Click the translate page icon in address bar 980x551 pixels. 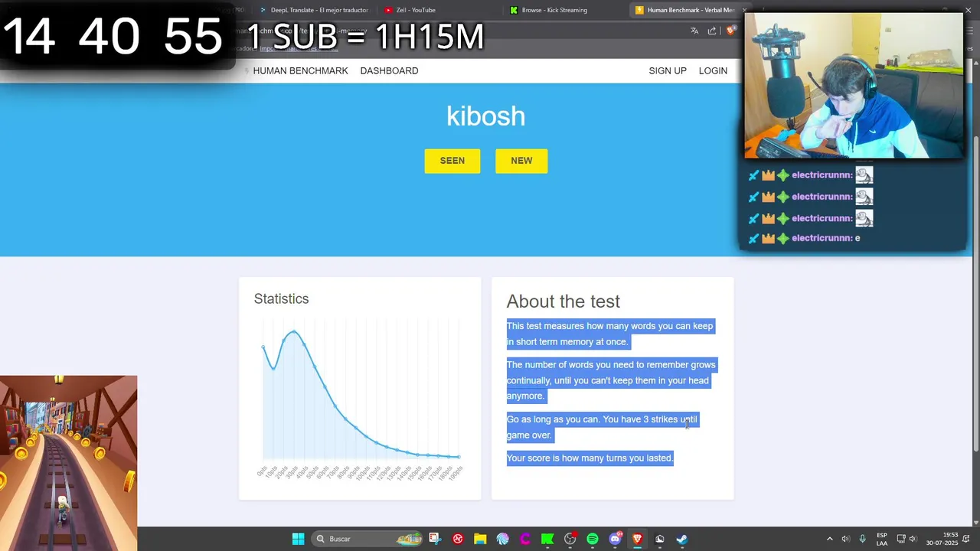[x=694, y=31]
